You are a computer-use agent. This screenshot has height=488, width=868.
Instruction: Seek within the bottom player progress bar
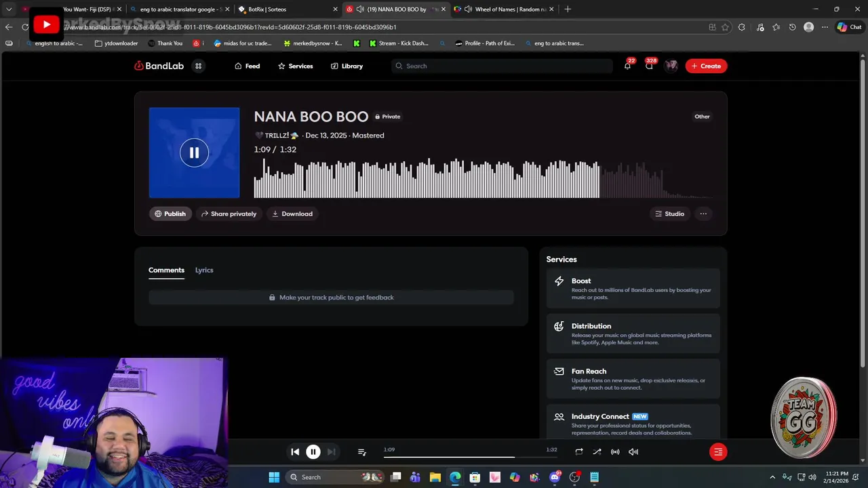pos(471,457)
